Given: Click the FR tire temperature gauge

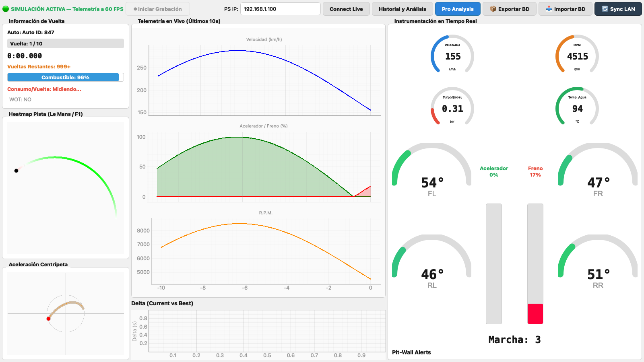Looking at the screenshot, I should tap(598, 170).
